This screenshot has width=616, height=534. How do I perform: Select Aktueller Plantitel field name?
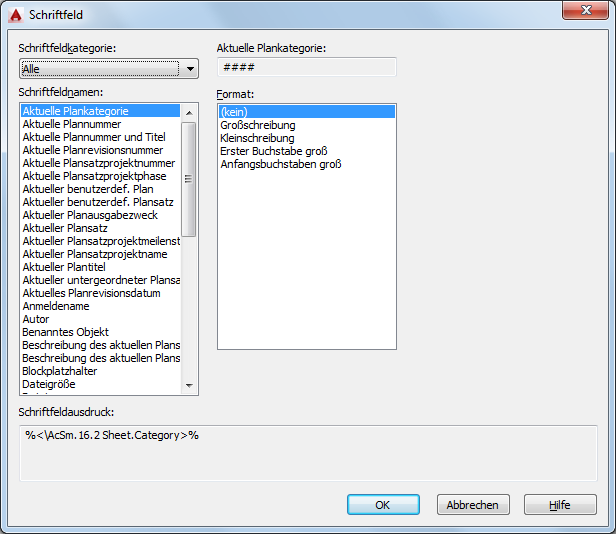coord(64,267)
